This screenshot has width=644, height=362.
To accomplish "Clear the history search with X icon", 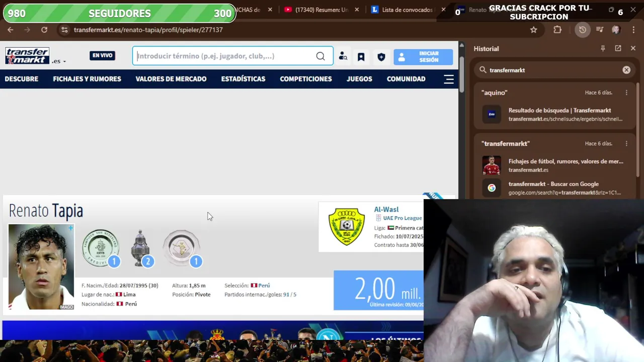I will click(x=626, y=70).
